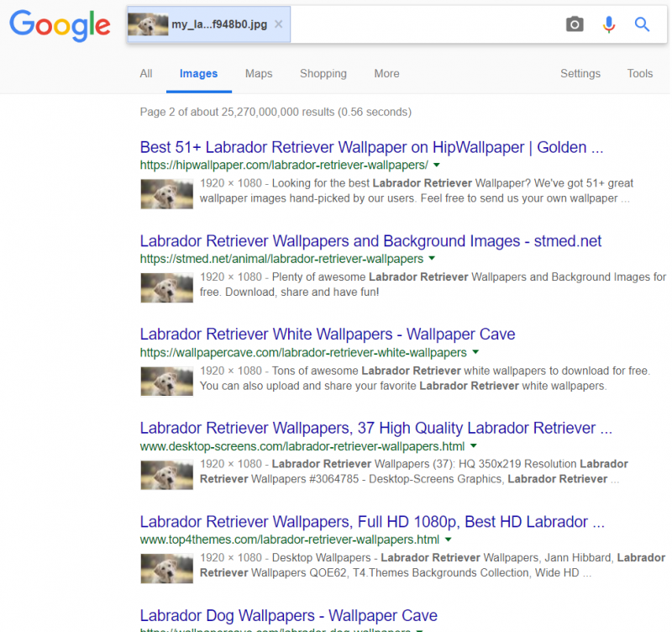Open Best 51+ Labrador Retriever Wallpaper on HipWallpaper link
Image resolution: width=672 pixels, height=632 pixels.
371,148
